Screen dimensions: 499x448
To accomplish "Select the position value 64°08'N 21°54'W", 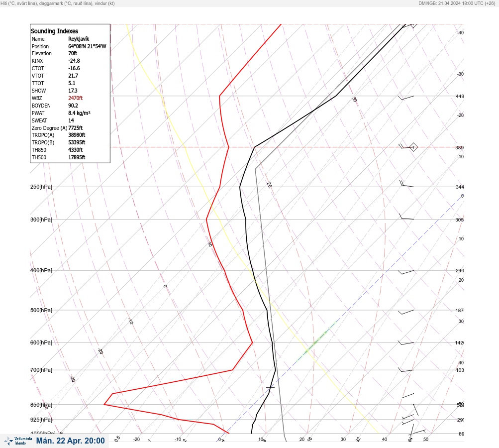I will [x=87, y=46].
